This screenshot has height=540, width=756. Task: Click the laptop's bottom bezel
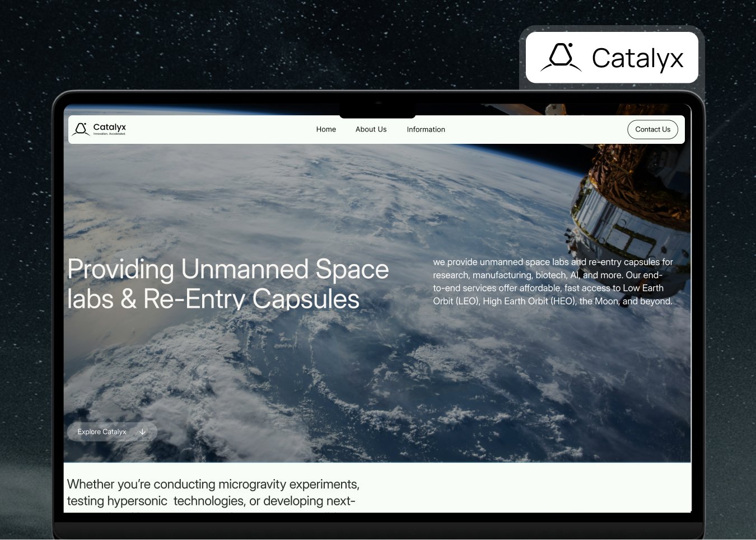[377, 529]
